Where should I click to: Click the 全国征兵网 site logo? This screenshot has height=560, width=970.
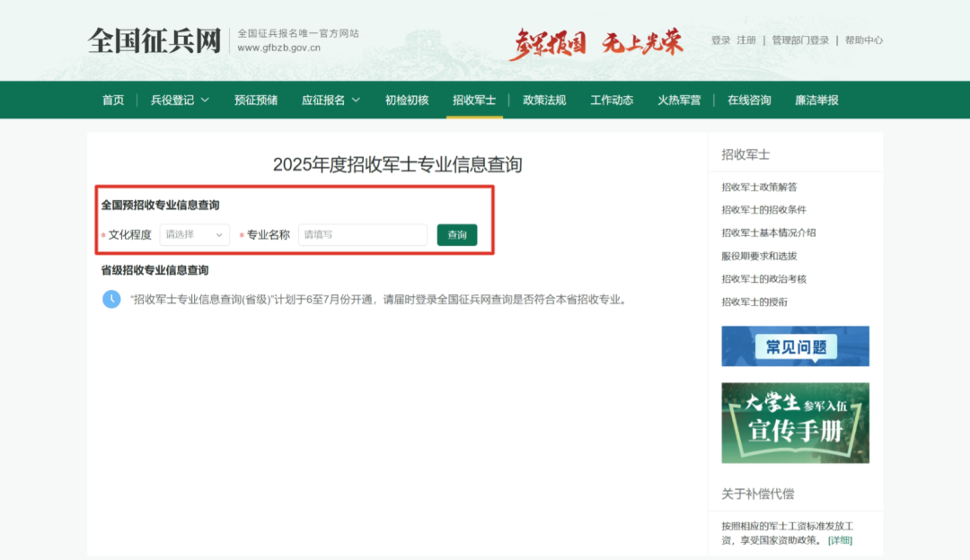click(154, 40)
